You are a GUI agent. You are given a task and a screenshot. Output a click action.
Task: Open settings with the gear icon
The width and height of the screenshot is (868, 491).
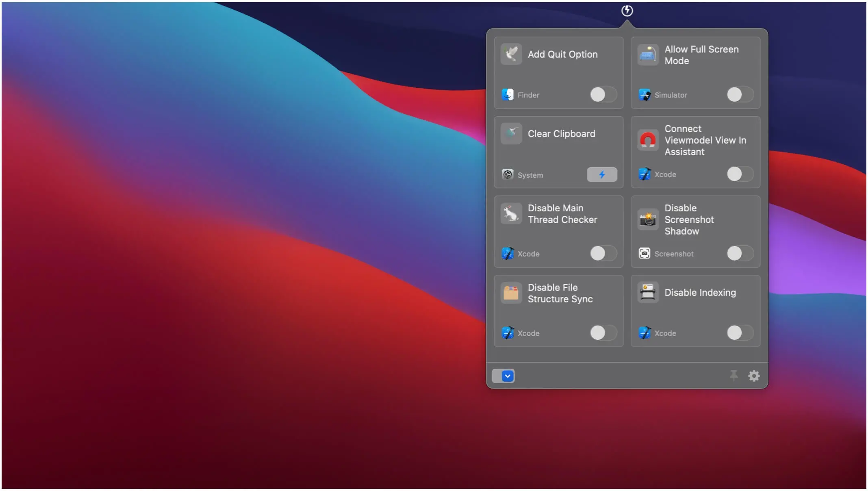click(754, 376)
